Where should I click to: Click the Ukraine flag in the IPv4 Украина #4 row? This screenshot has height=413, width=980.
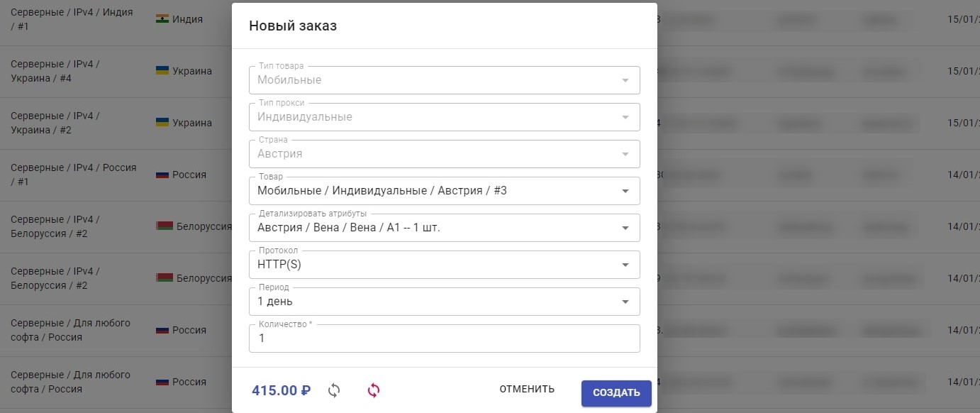(x=162, y=71)
